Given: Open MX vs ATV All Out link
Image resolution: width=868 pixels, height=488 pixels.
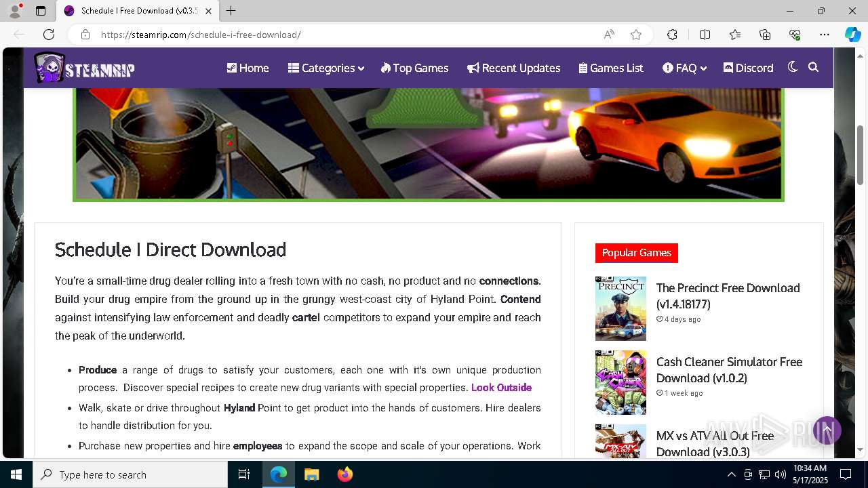Looking at the screenshot, I should [x=715, y=444].
